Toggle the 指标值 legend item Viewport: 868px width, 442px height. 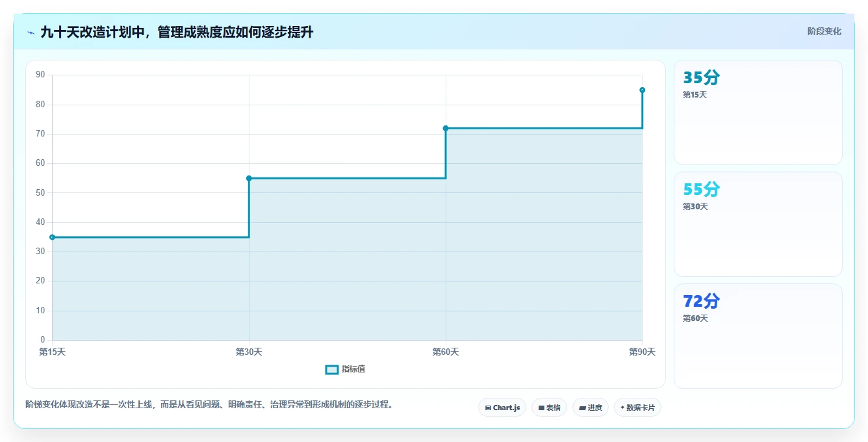(346, 369)
